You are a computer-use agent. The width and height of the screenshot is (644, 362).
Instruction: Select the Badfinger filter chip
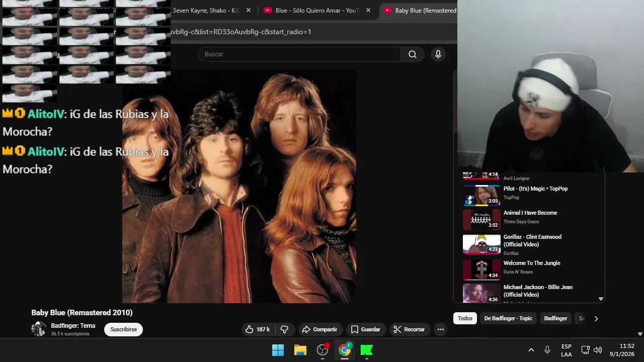pos(555,318)
